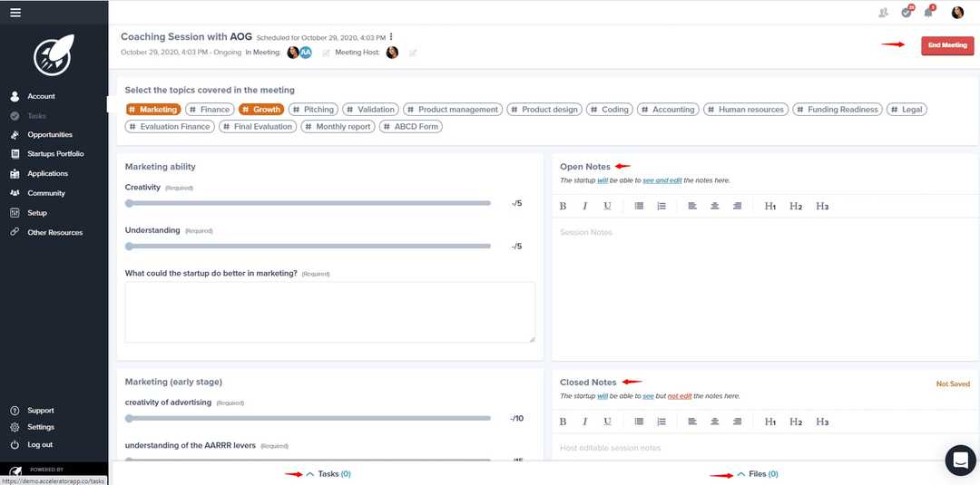Click the End Meeting button
Image resolution: width=980 pixels, height=485 pixels.
[x=947, y=45]
